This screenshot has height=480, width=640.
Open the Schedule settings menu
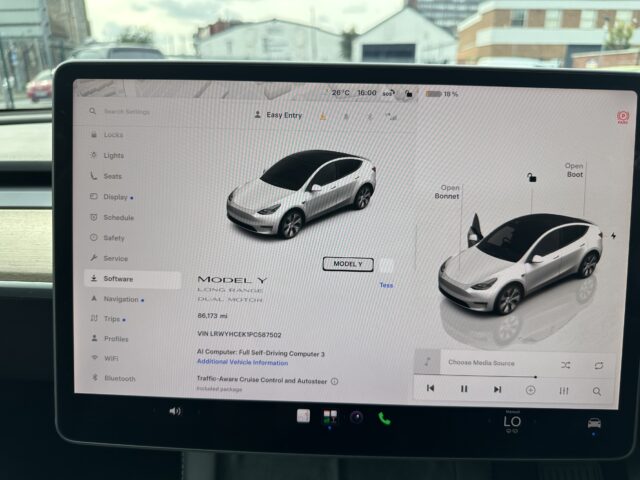pyautogui.click(x=112, y=218)
